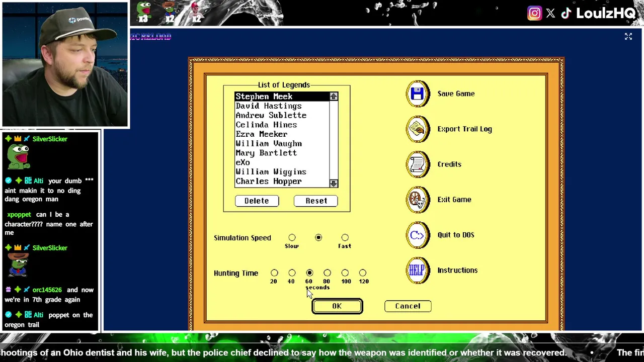Click the LoulzHQ channel name
644x362 pixels.
606,14
